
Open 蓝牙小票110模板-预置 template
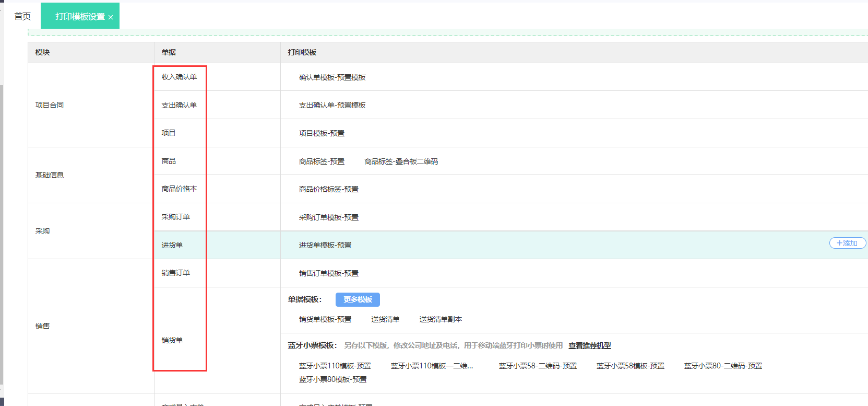pyautogui.click(x=335, y=366)
